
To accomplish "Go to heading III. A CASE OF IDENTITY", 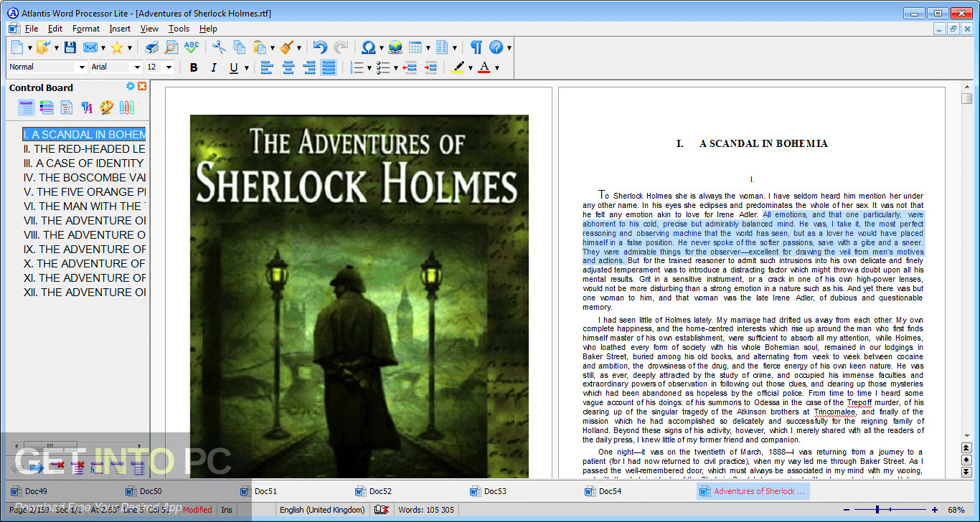I will point(84,163).
